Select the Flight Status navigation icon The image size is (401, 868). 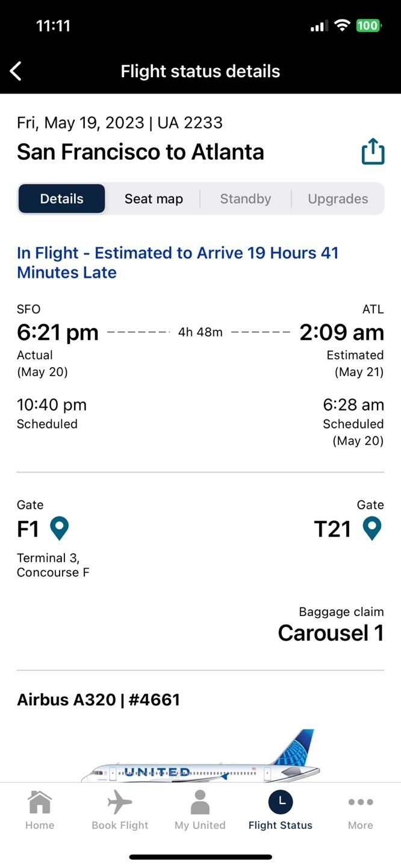pos(280,802)
